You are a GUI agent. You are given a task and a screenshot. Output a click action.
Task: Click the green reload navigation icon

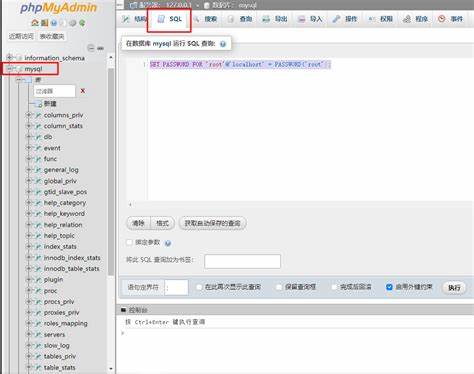pos(82,23)
